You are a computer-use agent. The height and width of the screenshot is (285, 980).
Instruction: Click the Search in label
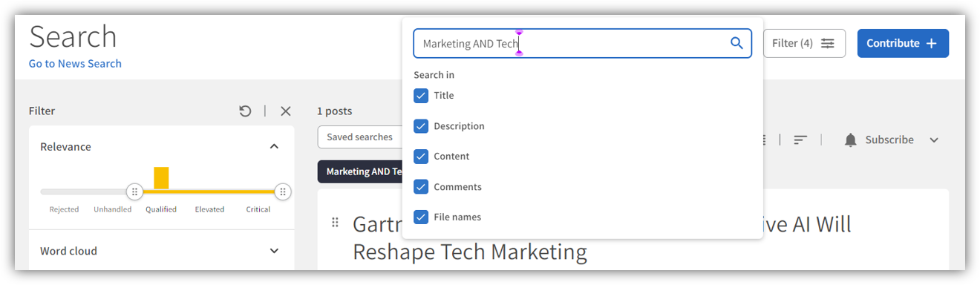pyautogui.click(x=434, y=75)
